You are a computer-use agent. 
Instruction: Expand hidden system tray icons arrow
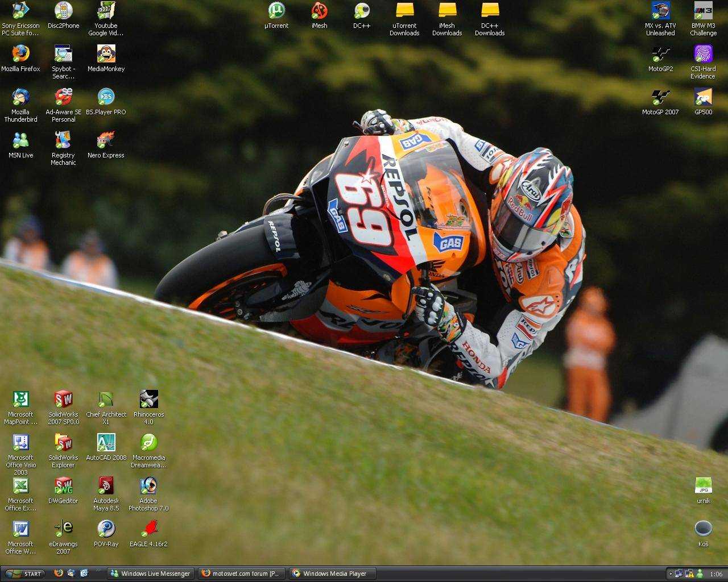[x=671, y=574]
